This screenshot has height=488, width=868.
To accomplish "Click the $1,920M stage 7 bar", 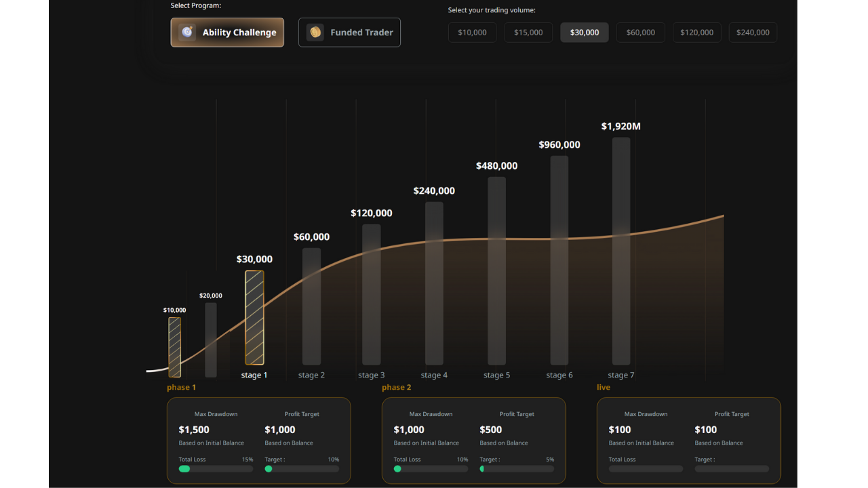I will click(621, 251).
